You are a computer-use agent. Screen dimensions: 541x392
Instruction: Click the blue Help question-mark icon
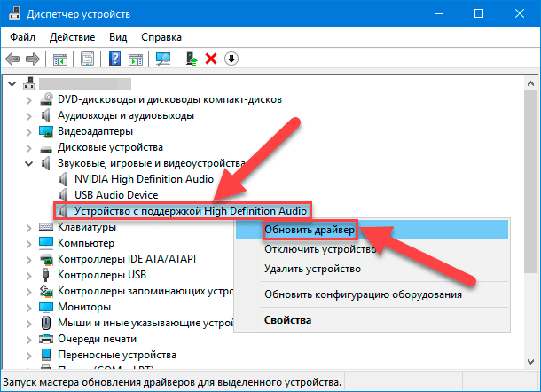click(x=114, y=59)
